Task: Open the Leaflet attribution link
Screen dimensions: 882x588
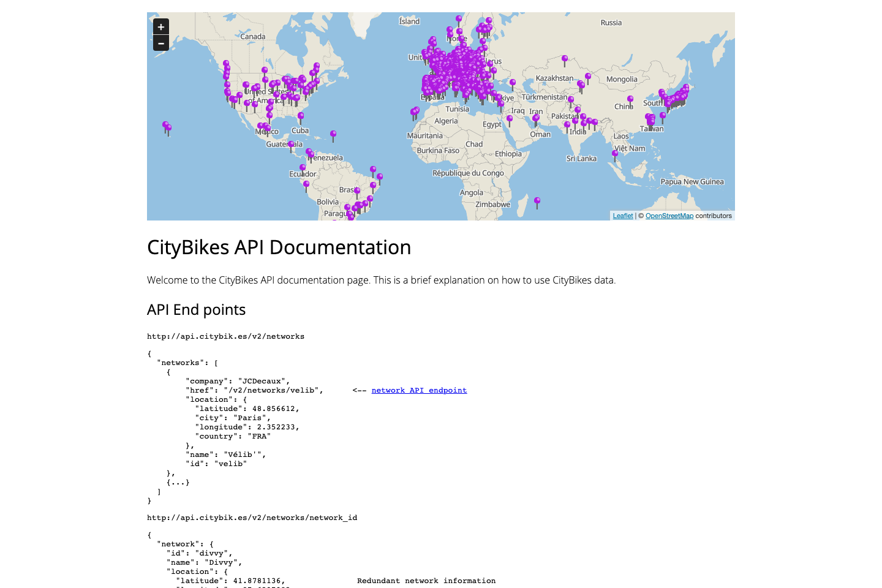Action: [622, 216]
